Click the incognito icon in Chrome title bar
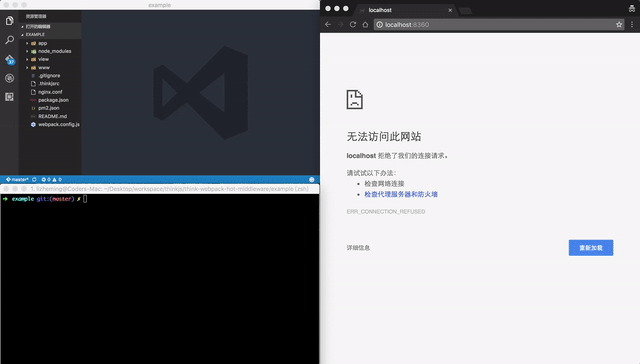640x364 pixels. click(x=632, y=9)
